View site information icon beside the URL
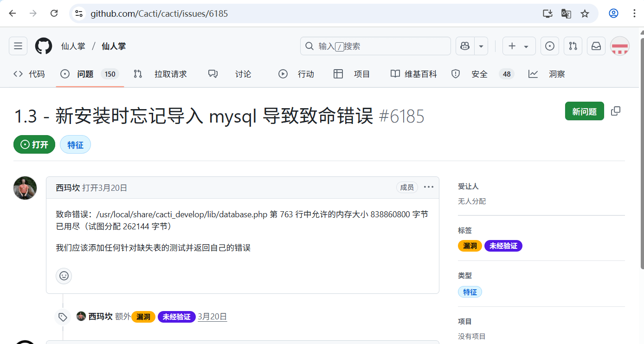The width and height of the screenshot is (644, 344). 79,13
